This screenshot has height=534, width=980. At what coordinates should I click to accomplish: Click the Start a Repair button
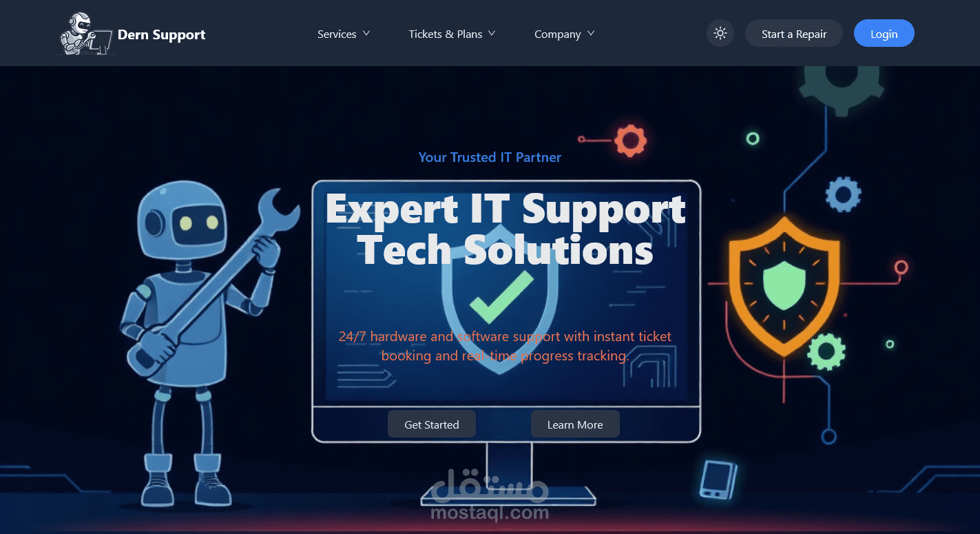tap(794, 33)
